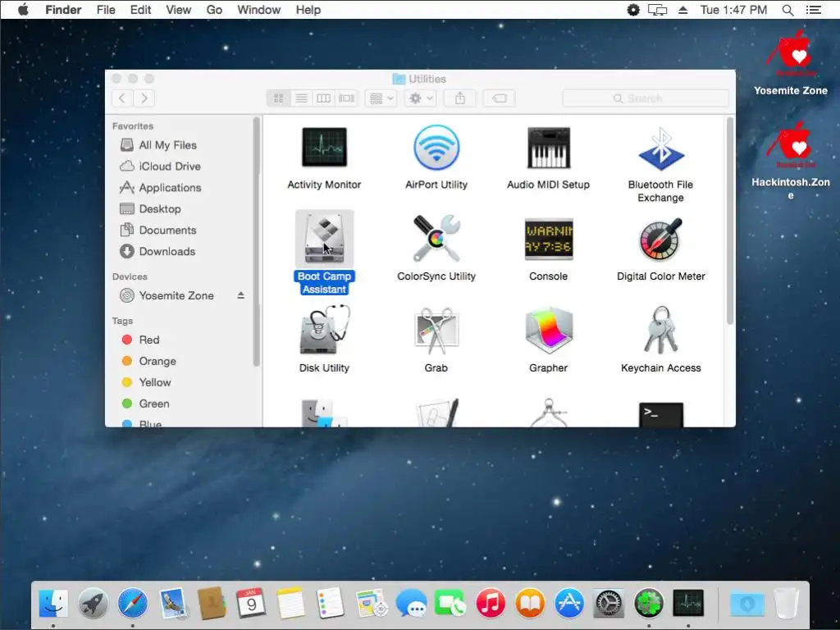The width and height of the screenshot is (840, 630).
Task: Select Boot Camp Assistant icon
Action: 324,239
